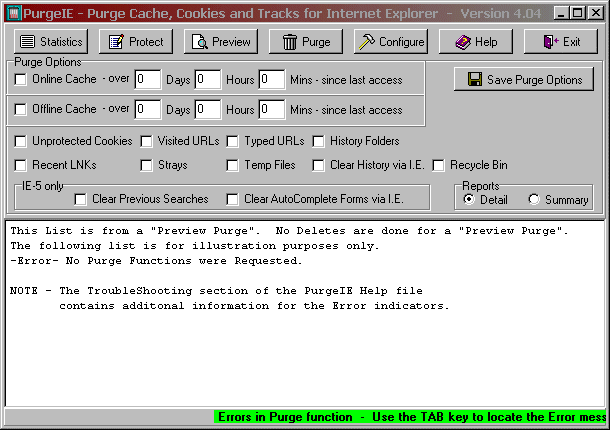The height and width of the screenshot is (430, 610).
Task: Enable the Offline Cache checkbox
Action: click(x=20, y=109)
